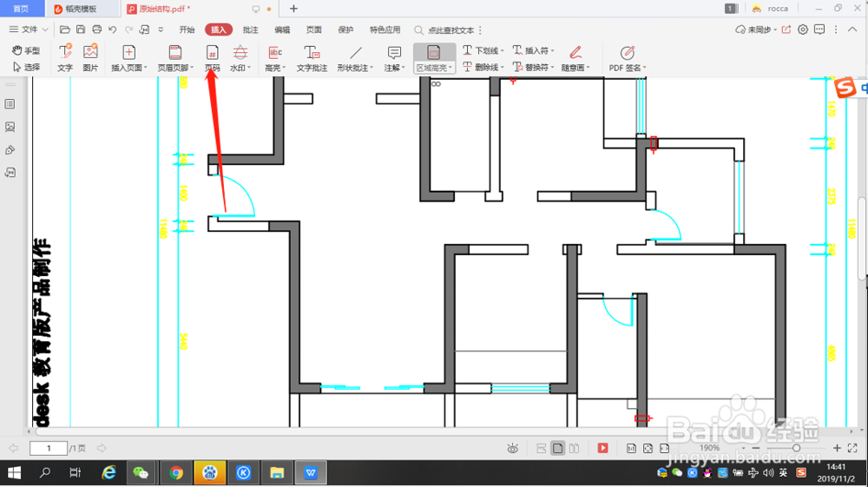Screen dimensions: 868x487
Task: Print the PDF using printer icon
Action: point(97,30)
